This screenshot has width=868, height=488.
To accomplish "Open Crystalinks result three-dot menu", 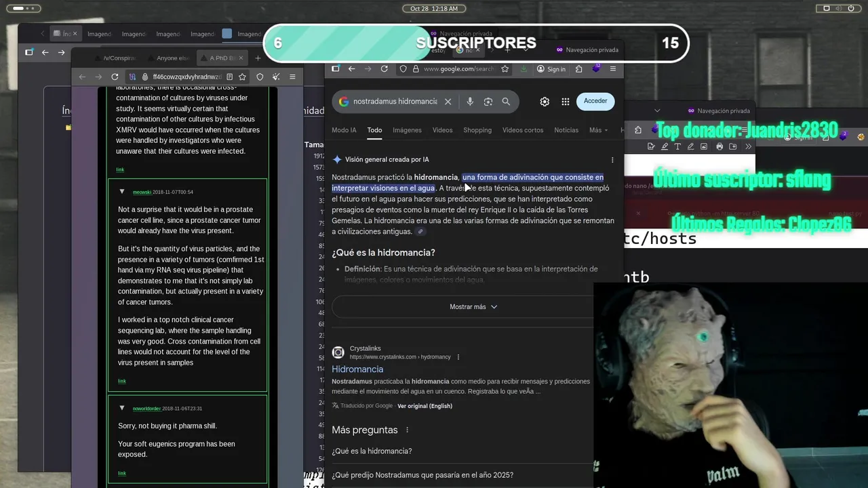I will [x=458, y=357].
